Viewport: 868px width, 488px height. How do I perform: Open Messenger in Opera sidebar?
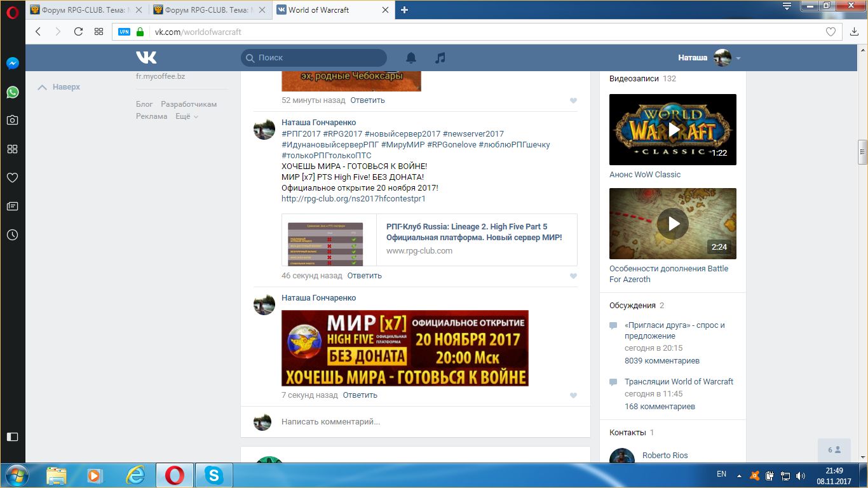pos(12,64)
